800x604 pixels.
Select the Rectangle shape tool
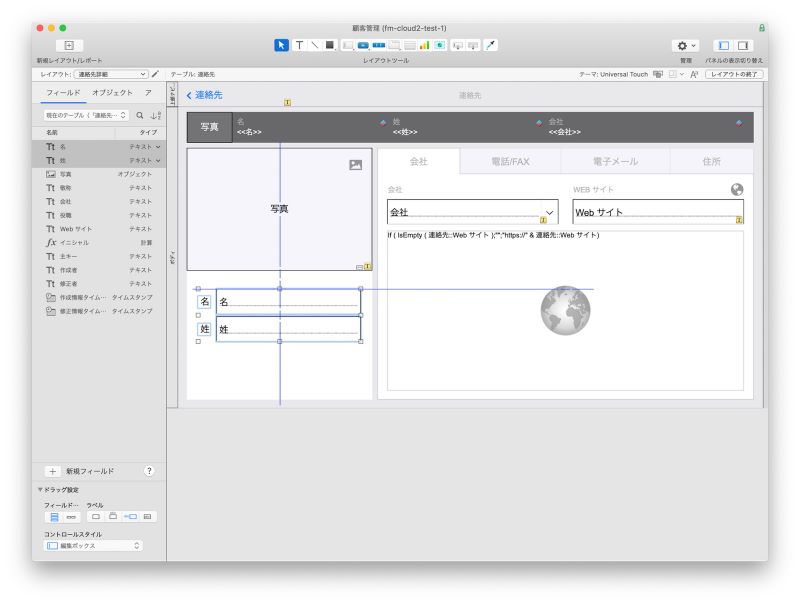(330, 45)
